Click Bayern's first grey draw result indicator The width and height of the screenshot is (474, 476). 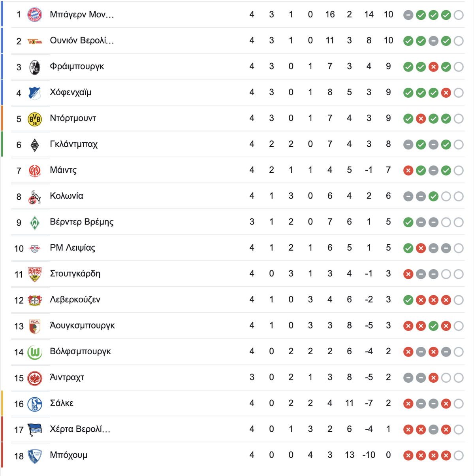pyautogui.click(x=408, y=15)
